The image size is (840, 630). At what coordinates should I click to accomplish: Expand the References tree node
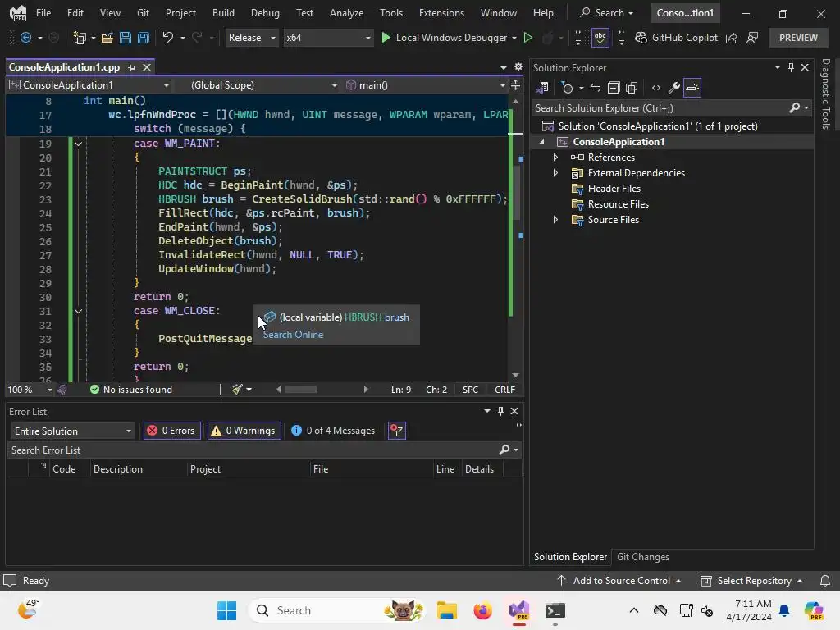[555, 157]
